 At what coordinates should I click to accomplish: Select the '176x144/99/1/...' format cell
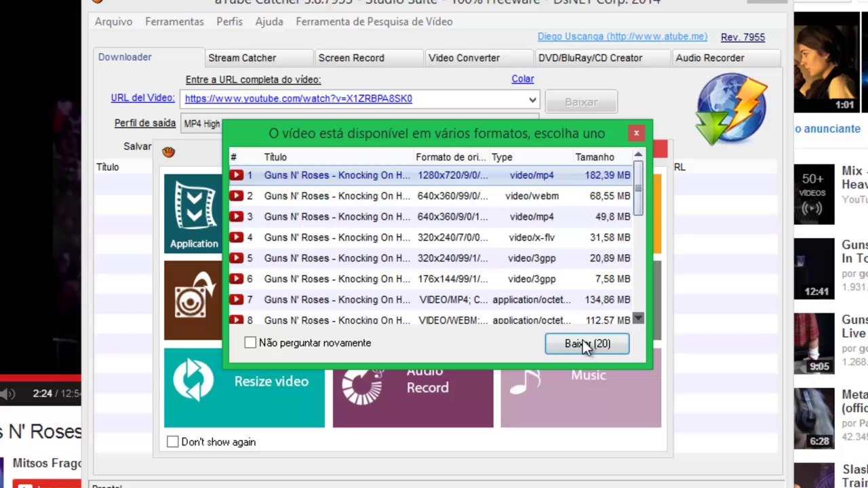pyautogui.click(x=452, y=279)
